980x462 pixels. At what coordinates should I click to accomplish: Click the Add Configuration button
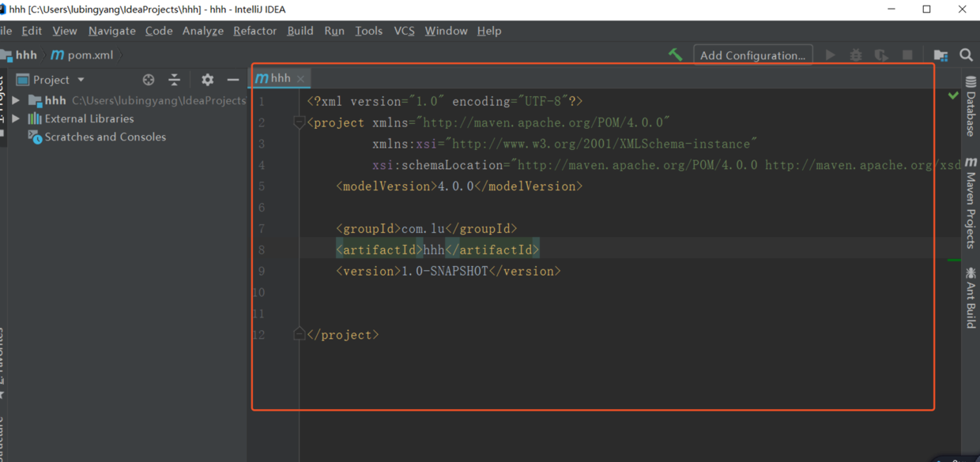click(x=753, y=55)
